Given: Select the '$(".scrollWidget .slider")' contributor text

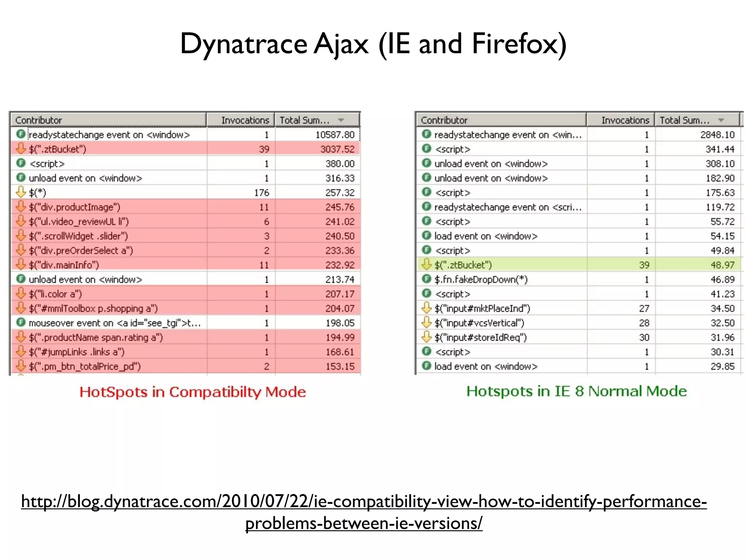Looking at the screenshot, I should point(78,236).
